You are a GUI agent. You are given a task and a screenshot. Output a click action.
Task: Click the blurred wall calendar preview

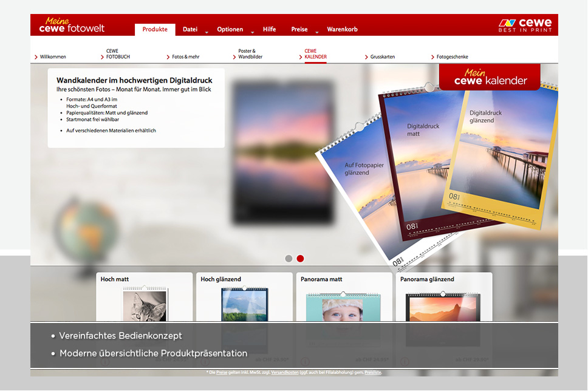click(283, 153)
